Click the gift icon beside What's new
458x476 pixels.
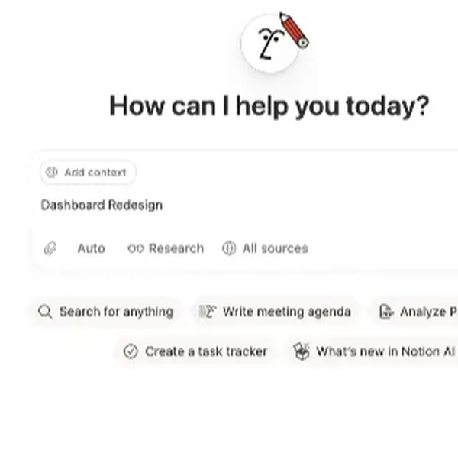tap(302, 351)
